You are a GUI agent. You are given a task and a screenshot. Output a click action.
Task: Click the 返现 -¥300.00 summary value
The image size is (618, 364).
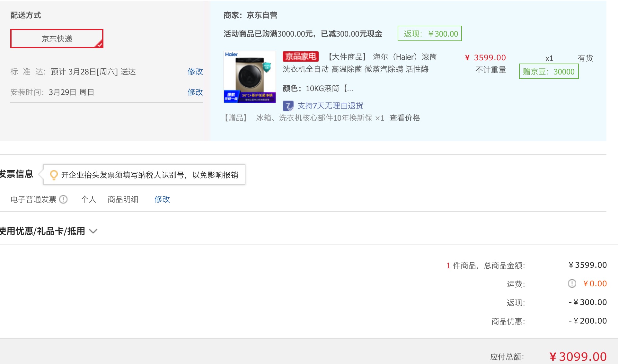(587, 302)
